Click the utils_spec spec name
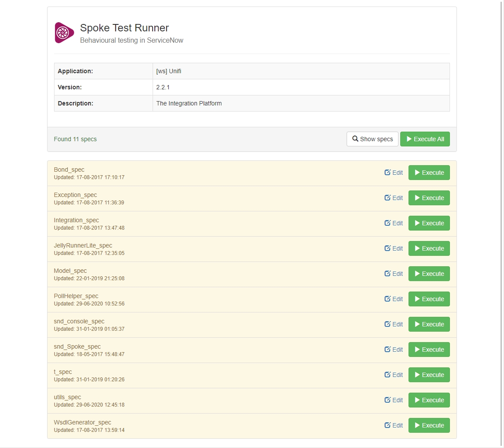This screenshot has height=448, width=504. pyautogui.click(x=67, y=397)
